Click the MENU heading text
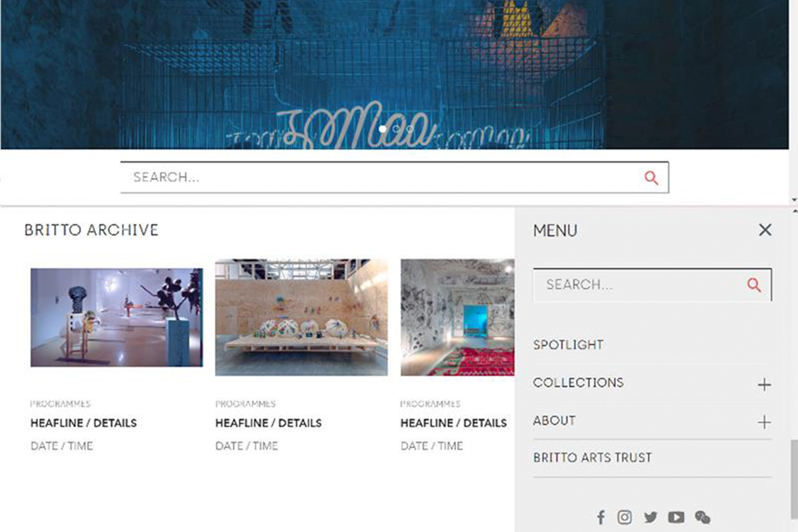The image size is (798, 532). [555, 231]
